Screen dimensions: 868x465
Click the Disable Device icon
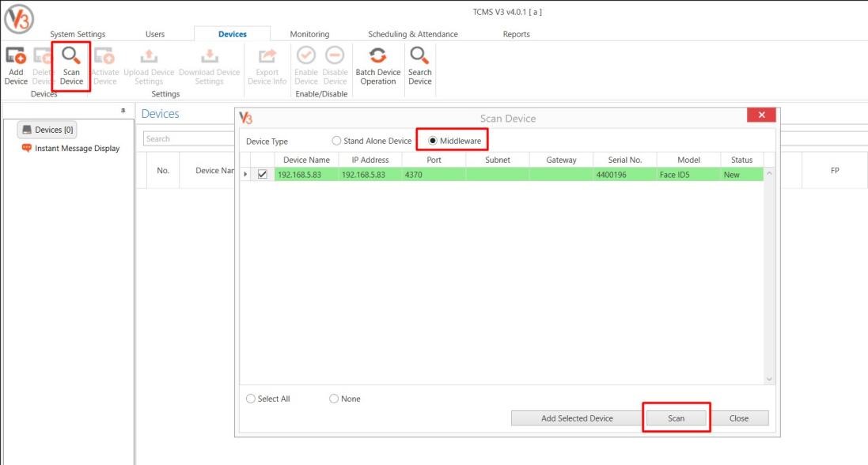click(x=335, y=66)
